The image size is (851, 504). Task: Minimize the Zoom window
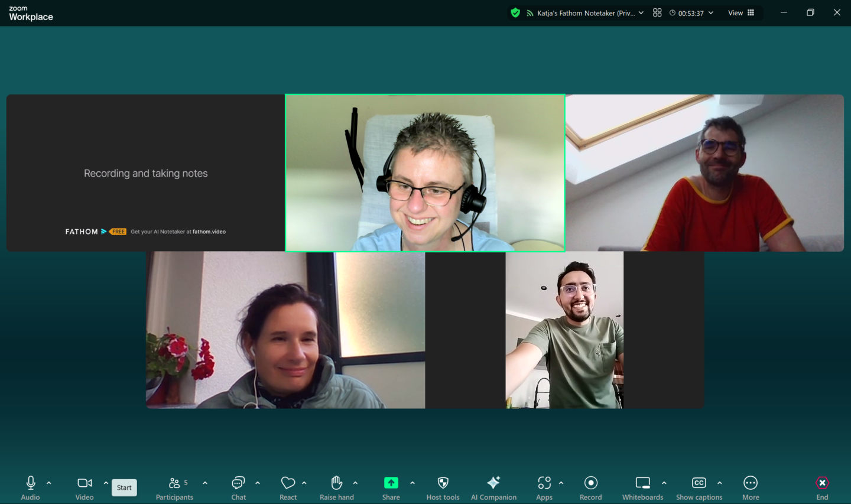784,12
